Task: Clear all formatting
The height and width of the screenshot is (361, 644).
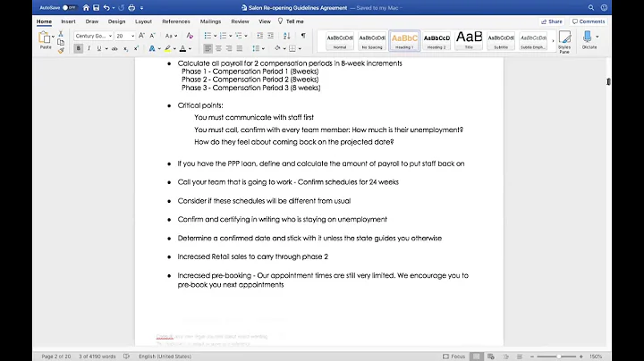Action: 190,36
